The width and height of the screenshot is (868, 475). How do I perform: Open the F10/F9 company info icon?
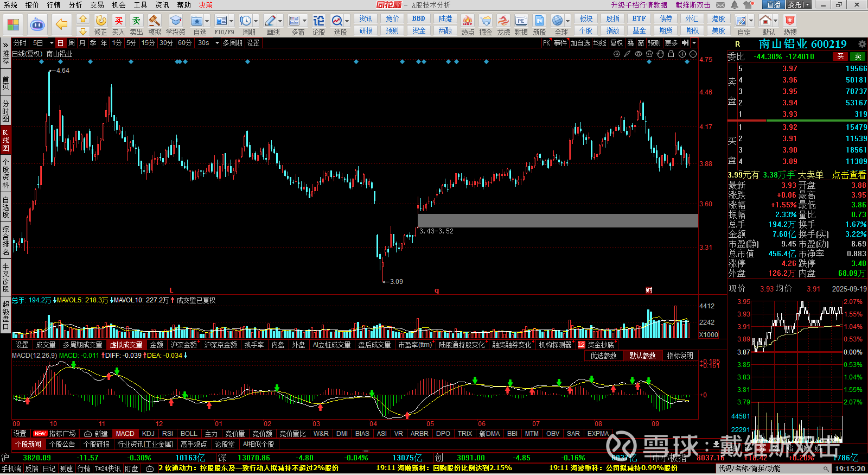coord(221,25)
